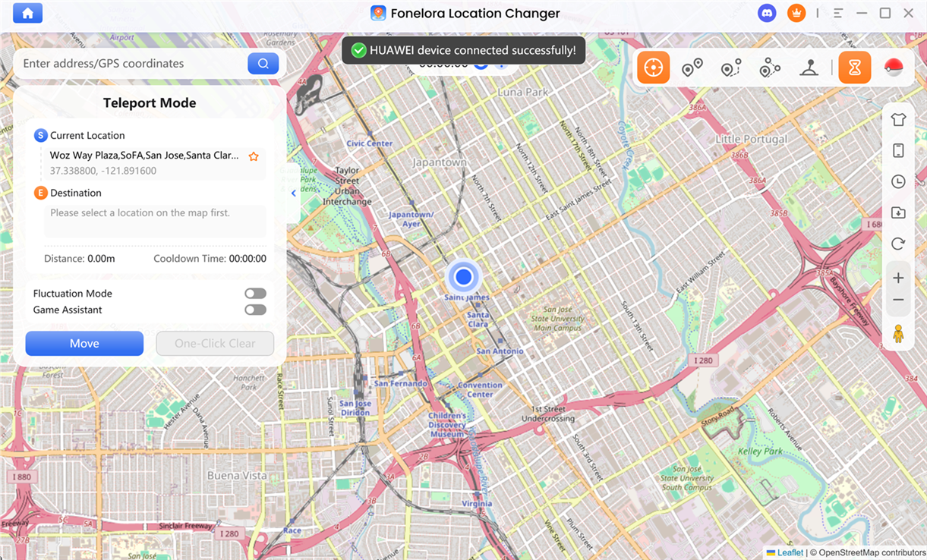Click the address/GPS coordinates search field
The image size is (927, 560).
coord(132,64)
